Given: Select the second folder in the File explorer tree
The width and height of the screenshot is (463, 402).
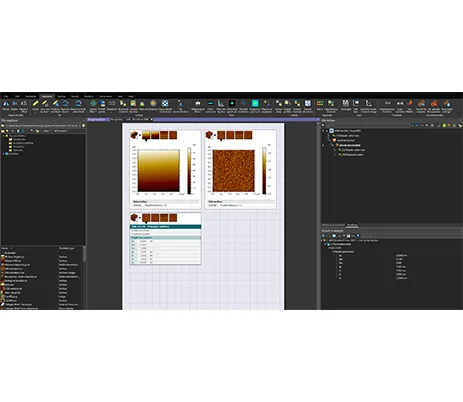Looking at the screenshot, I should 21,143.
